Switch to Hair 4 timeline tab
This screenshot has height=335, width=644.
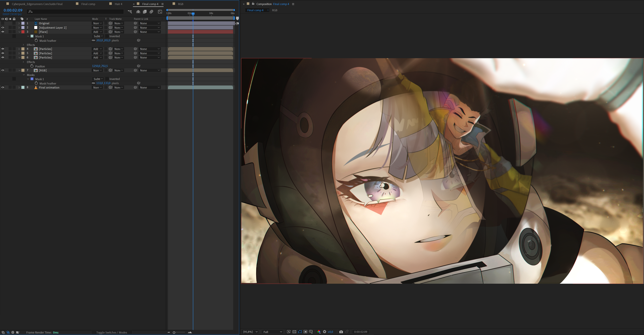[x=119, y=4]
